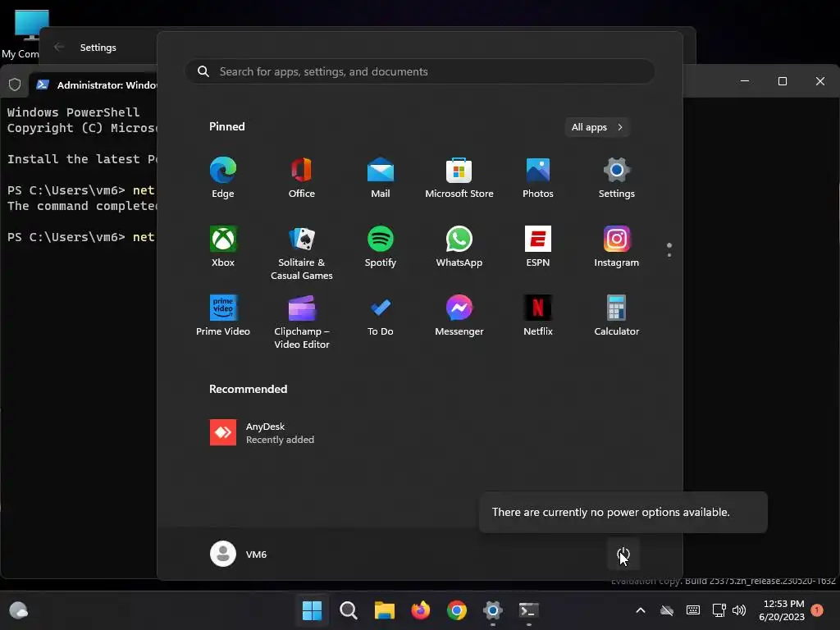The width and height of the screenshot is (840, 630).
Task: Open the notification badge on taskbar
Action: point(817,610)
